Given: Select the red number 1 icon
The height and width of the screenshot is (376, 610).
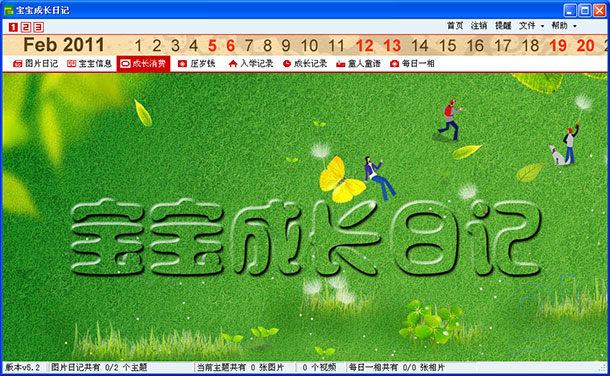Looking at the screenshot, I should tap(13, 27).
